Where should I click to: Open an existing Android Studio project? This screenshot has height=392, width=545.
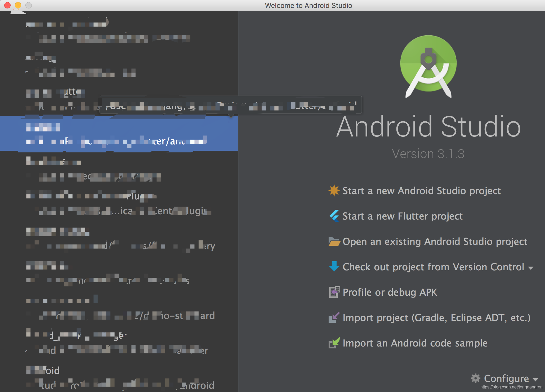435,241
